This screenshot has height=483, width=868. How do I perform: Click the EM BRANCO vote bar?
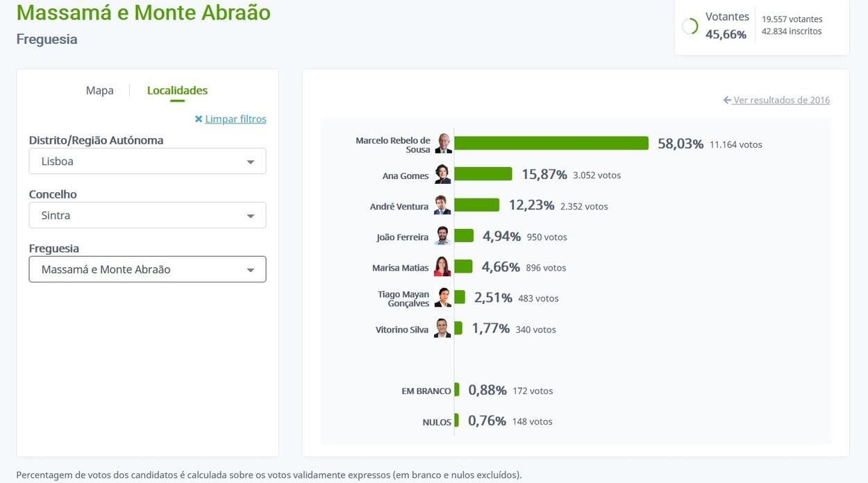[457, 390]
